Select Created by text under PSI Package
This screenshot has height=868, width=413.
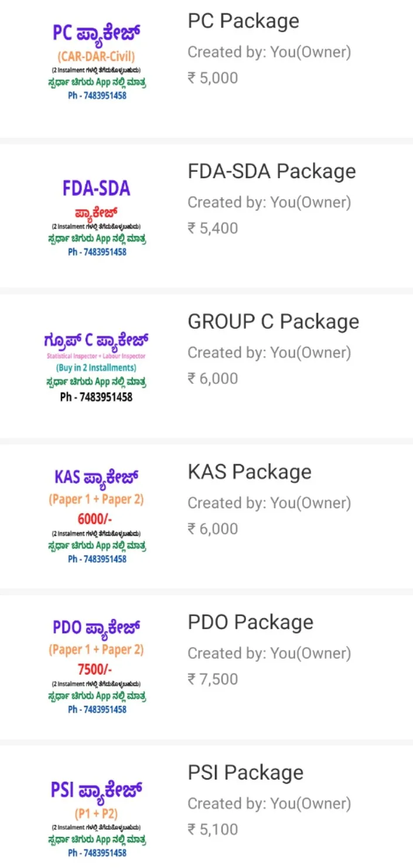[x=269, y=804]
